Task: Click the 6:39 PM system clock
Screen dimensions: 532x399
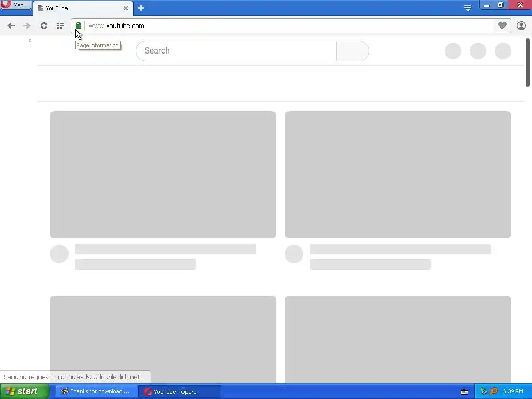Action: point(513,392)
